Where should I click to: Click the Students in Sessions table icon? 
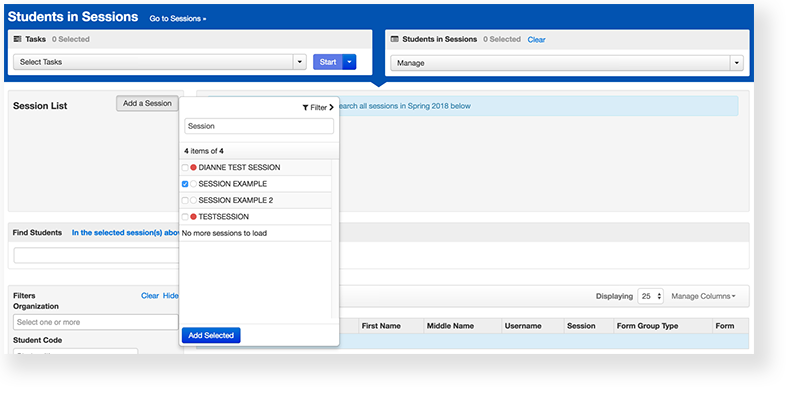394,39
